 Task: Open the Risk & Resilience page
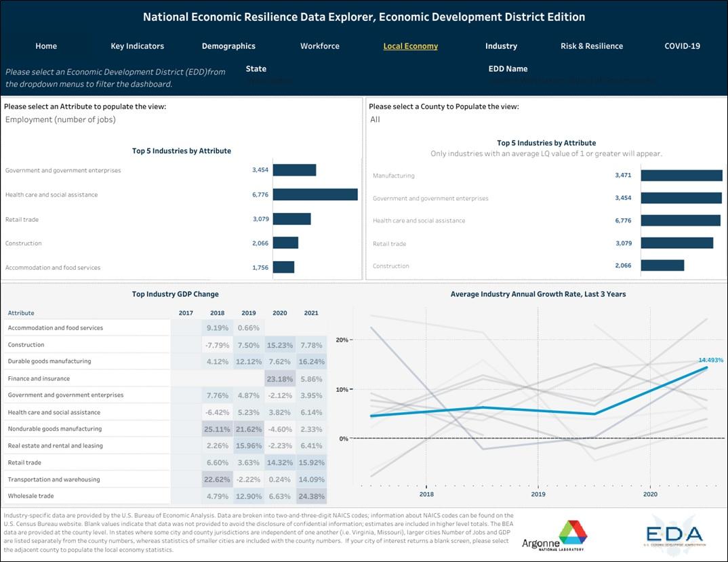591,45
